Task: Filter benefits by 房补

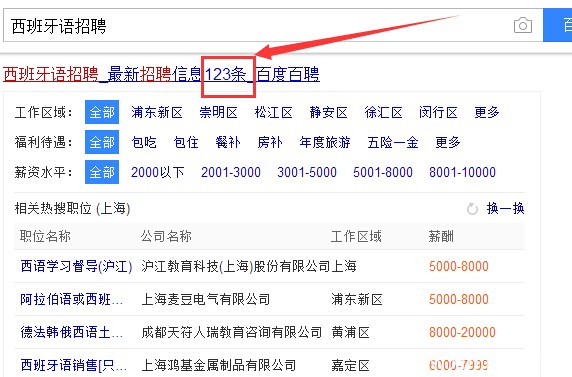Action: point(270,142)
